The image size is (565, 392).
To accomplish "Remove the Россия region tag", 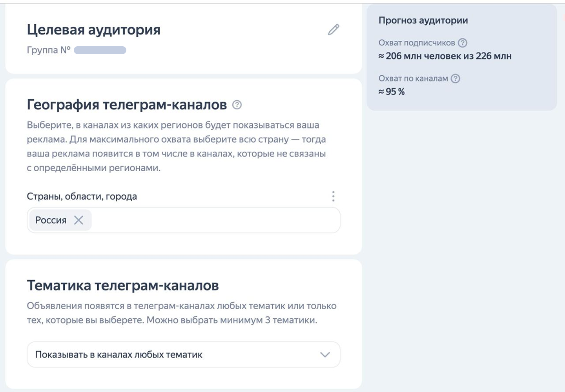I will 79,220.
